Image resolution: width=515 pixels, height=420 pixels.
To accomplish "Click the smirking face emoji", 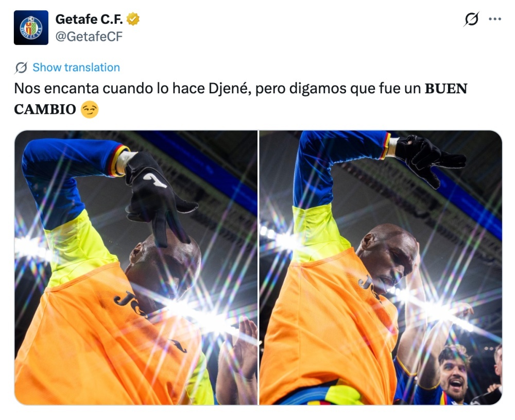I will click(x=89, y=109).
